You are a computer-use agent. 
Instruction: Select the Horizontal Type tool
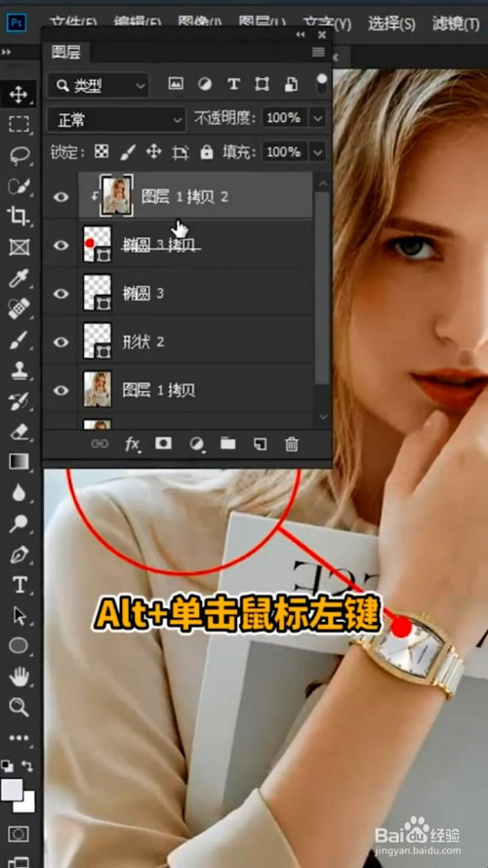(x=20, y=585)
